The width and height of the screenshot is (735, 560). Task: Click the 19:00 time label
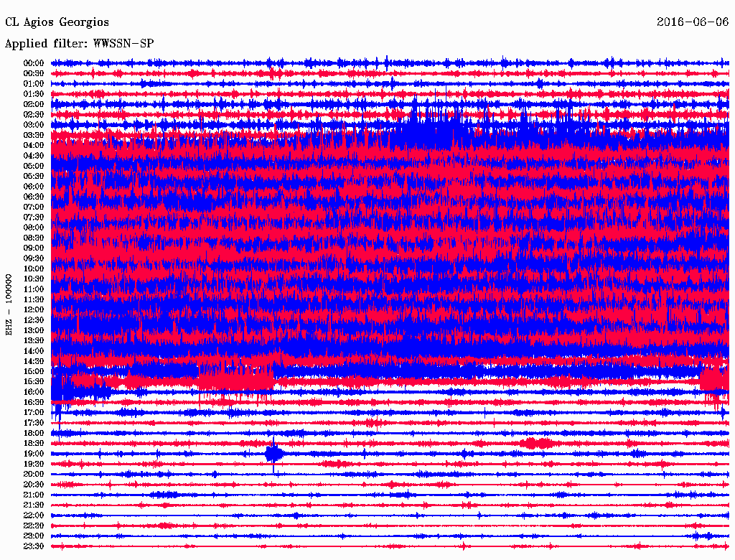pyautogui.click(x=34, y=454)
